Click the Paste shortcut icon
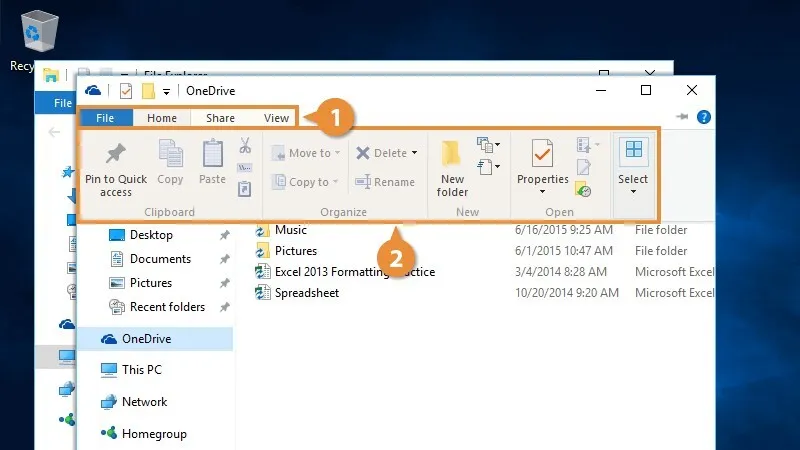Image resolution: width=800 pixels, height=450 pixels. tap(245, 189)
